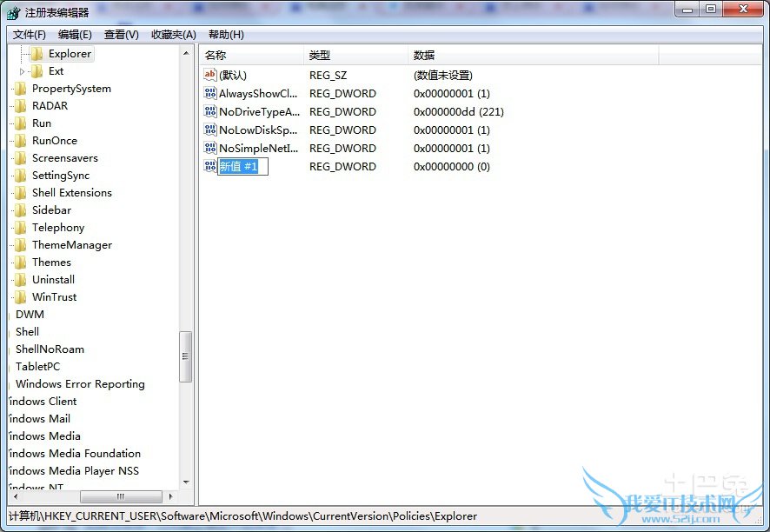Click the tree horizontal scroll right arrow
The height and width of the screenshot is (532, 770).
point(170,496)
